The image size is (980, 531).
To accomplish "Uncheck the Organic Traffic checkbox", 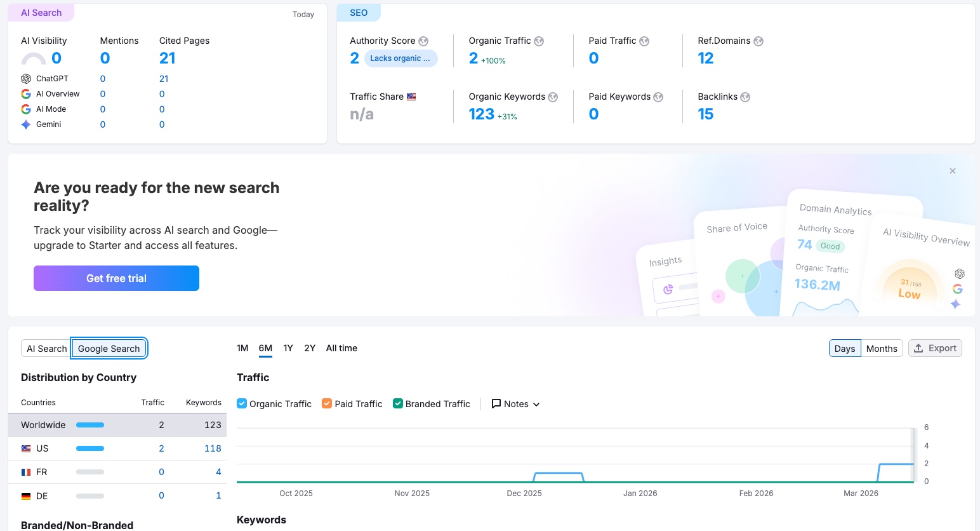I will (x=242, y=403).
